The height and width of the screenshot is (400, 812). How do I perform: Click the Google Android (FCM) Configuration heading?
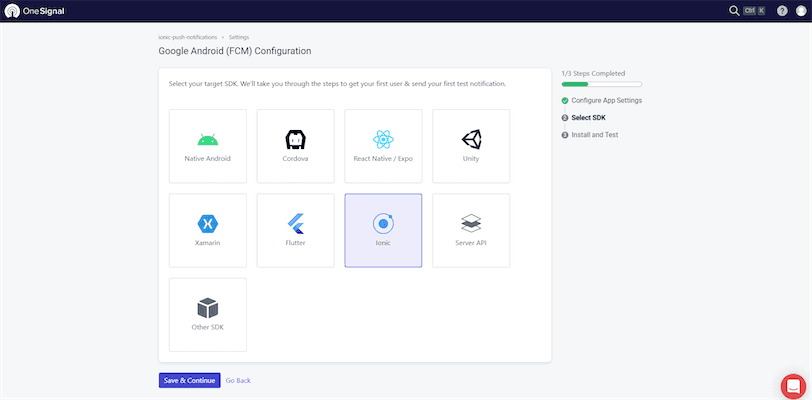pyautogui.click(x=235, y=51)
